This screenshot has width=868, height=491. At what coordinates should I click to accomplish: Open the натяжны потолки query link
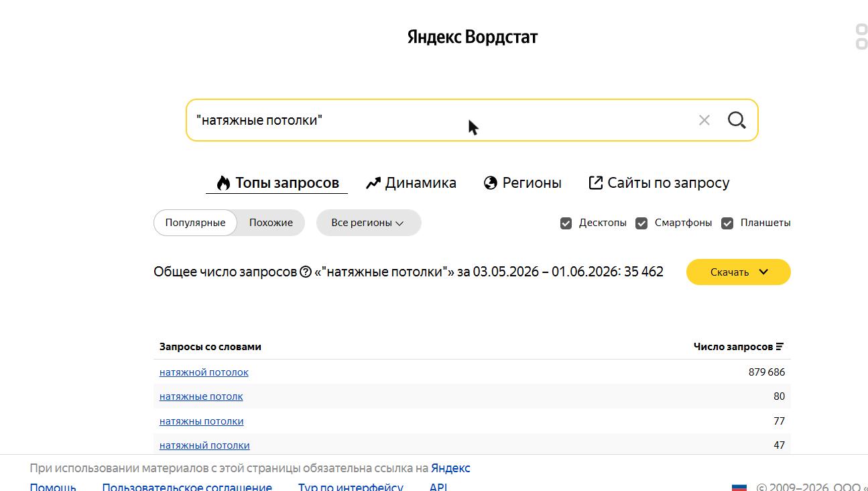201,421
